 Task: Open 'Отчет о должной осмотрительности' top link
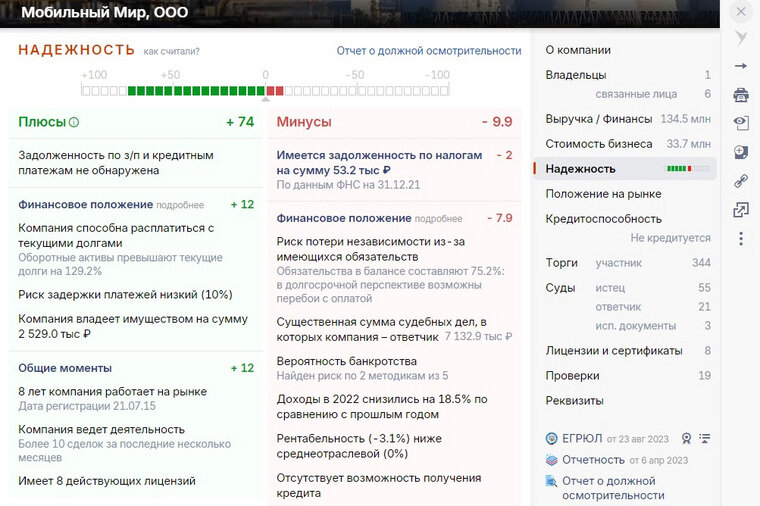pos(429,51)
